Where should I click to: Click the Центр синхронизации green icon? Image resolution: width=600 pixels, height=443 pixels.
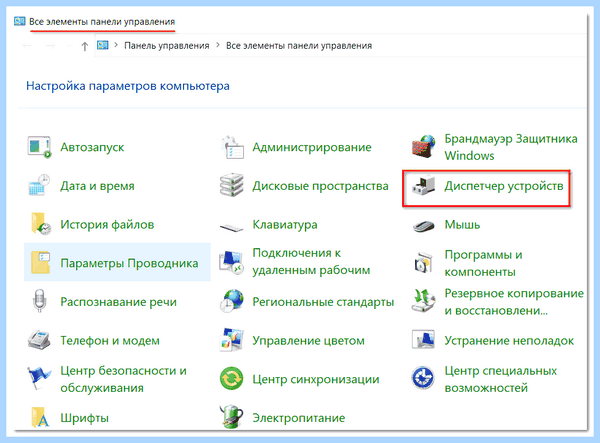232,379
